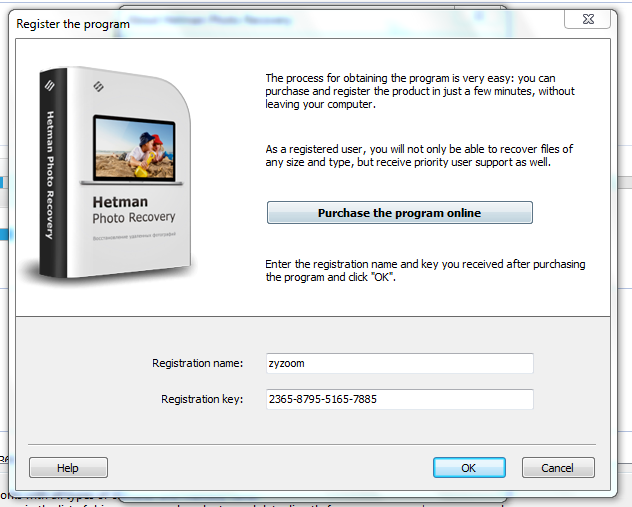Image resolution: width=632 pixels, height=507 pixels.
Task: Click the instruction text mentioning click "OK"
Action: (425, 270)
